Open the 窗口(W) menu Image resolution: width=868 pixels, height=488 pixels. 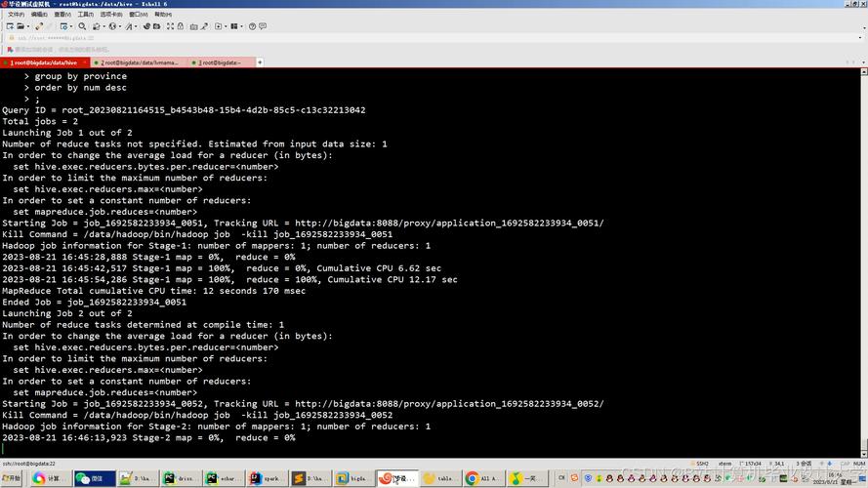138,15
